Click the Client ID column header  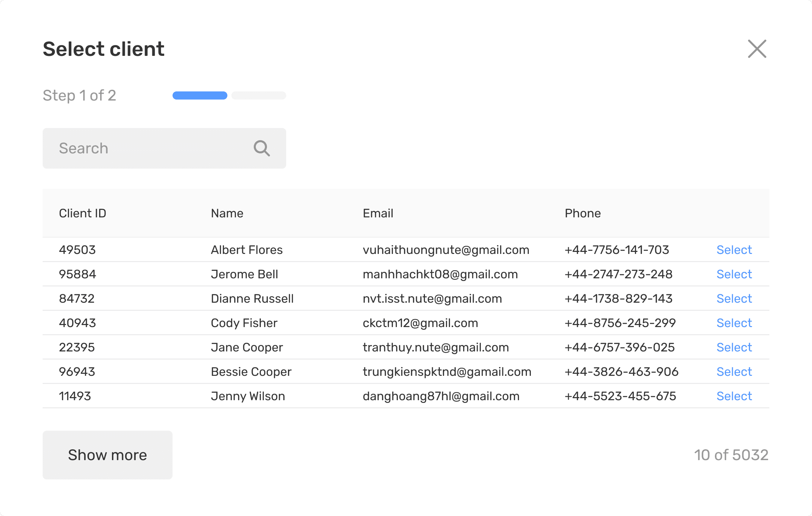pos(83,213)
